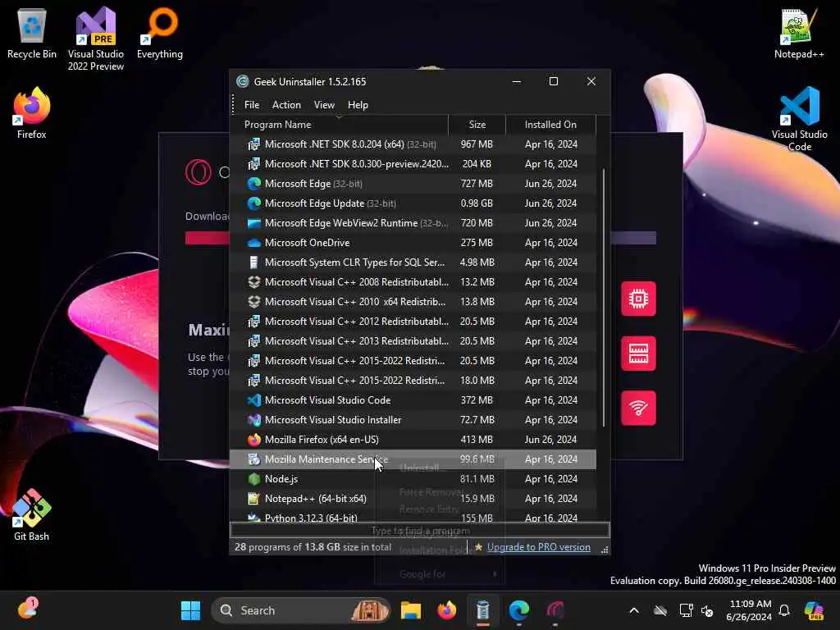Click the window resize grip in status bar
This screenshot has width=840, height=630.
(605, 550)
